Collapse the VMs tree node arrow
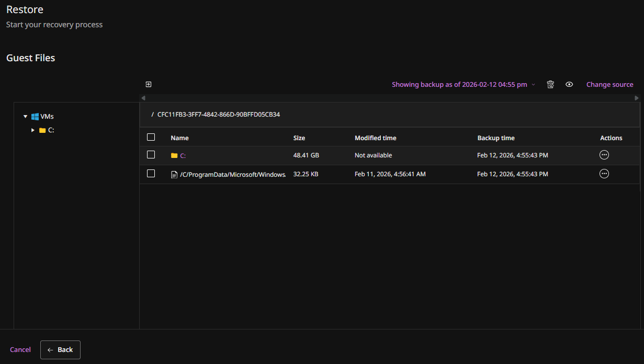The width and height of the screenshot is (644, 364). point(25,117)
